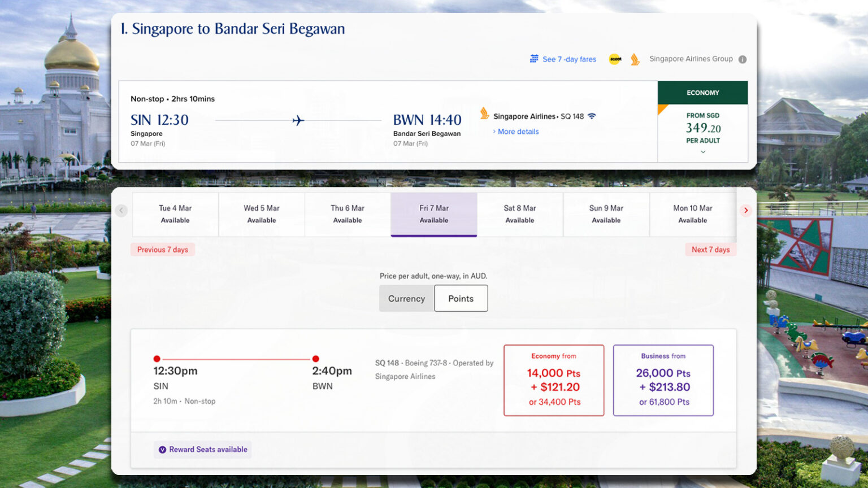Click the Singapore Airlines Group info icon
The height and width of the screenshot is (488, 868).
click(743, 59)
